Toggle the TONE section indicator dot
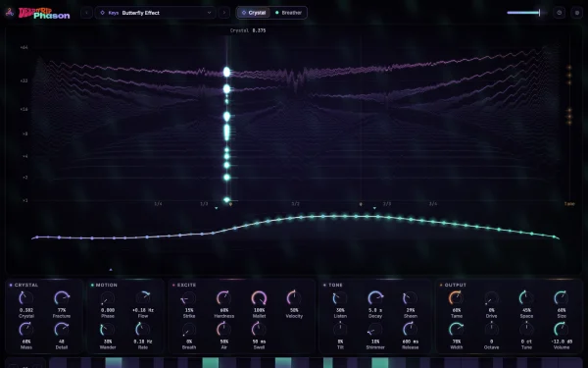Screen dimensions: 588x368 coord(324,285)
